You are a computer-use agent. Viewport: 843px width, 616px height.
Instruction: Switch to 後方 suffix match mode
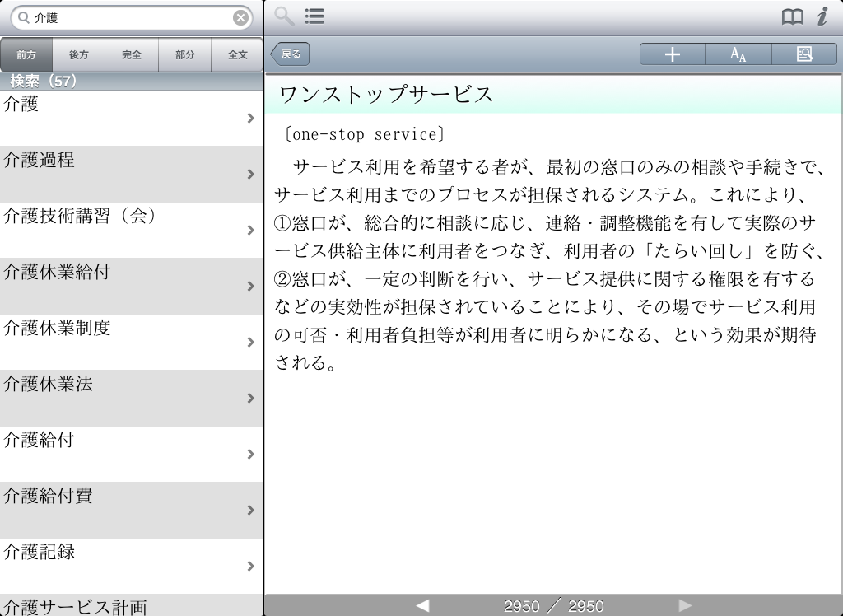[x=79, y=55]
